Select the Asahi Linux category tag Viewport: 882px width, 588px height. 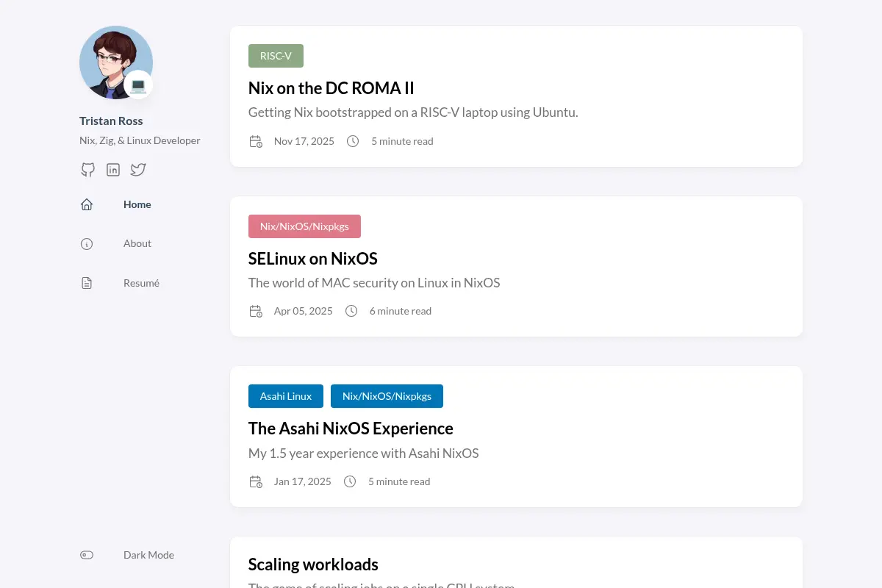[x=286, y=396]
